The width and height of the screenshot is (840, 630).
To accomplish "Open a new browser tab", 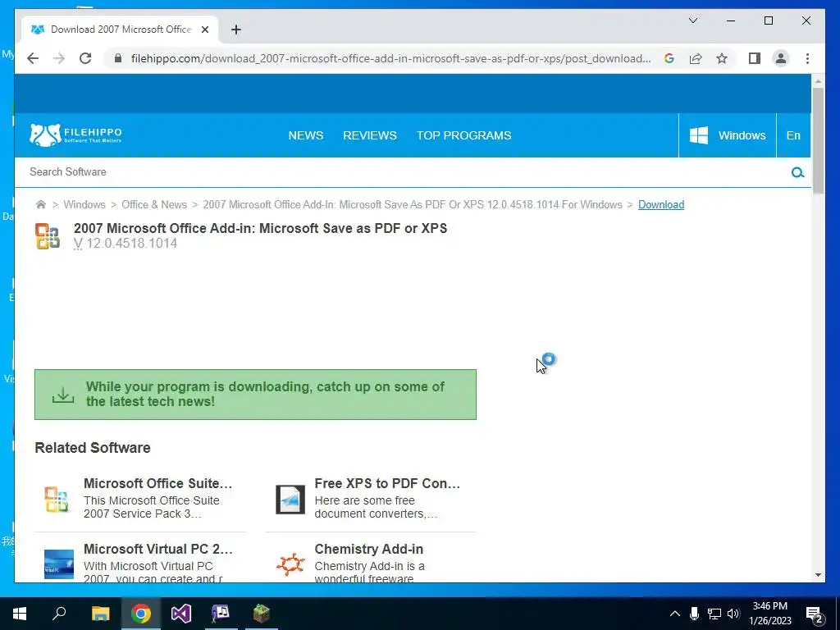I will coord(236,30).
